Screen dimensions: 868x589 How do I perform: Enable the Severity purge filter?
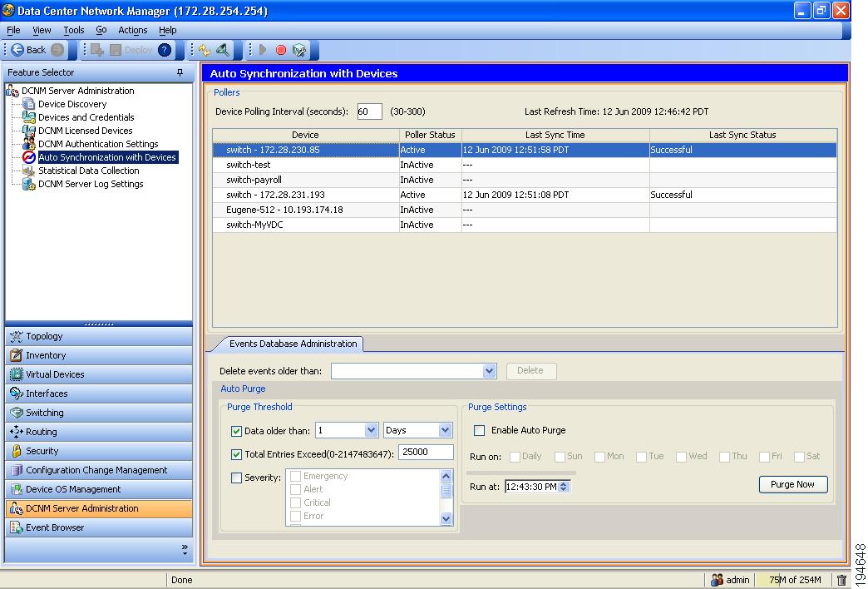click(x=236, y=477)
